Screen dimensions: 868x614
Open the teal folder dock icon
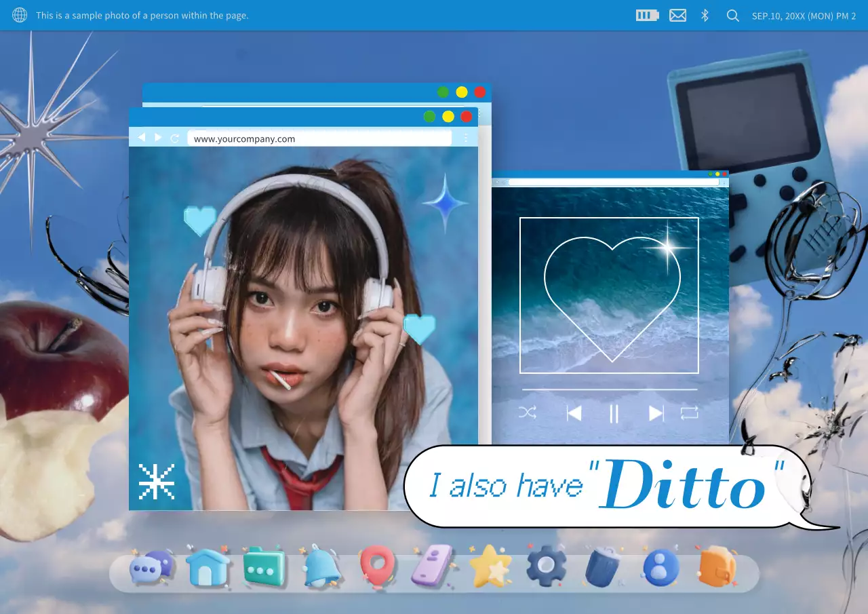coord(264,567)
